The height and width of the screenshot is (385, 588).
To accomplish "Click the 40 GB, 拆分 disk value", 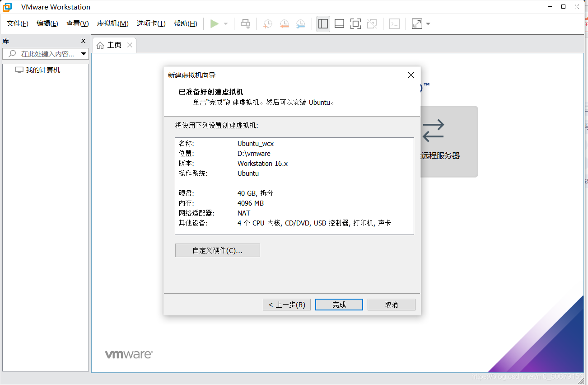I will pyautogui.click(x=256, y=193).
